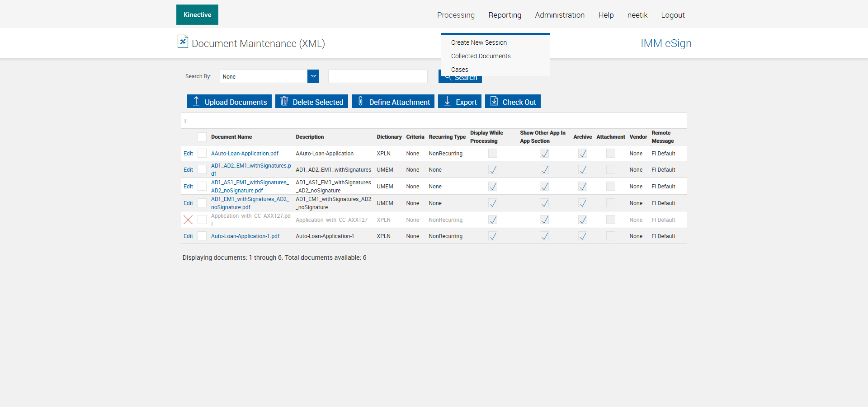Click the red X beside Application_with_CC_AXX127

(x=188, y=220)
